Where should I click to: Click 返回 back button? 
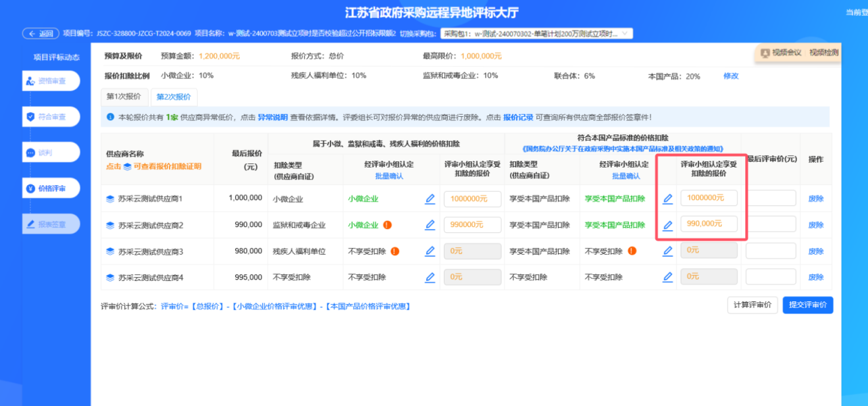pyautogui.click(x=41, y=33)
